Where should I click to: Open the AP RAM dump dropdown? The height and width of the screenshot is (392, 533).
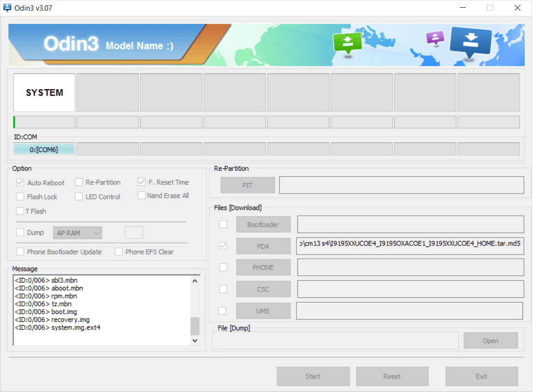(x=77, y=233)
